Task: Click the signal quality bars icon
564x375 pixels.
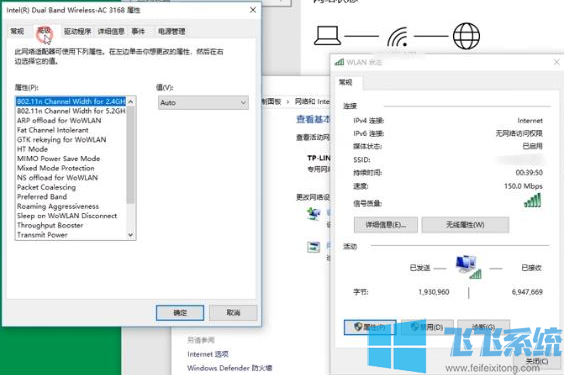Action: (533, 201)
